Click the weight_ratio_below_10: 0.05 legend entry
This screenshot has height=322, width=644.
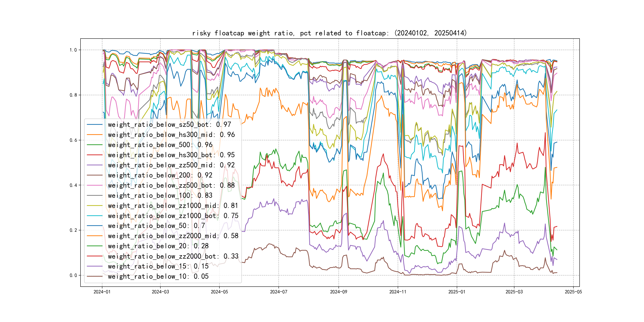click(158, 276)
